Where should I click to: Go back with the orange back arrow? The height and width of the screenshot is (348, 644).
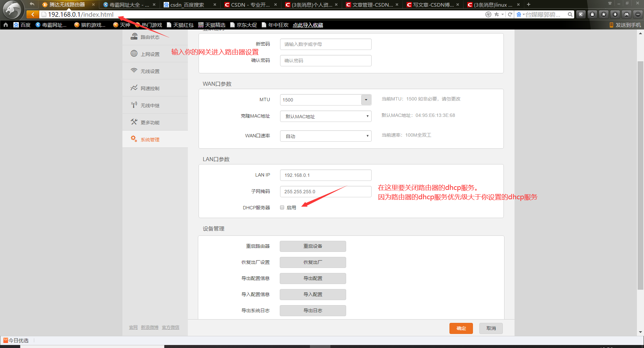33,14
